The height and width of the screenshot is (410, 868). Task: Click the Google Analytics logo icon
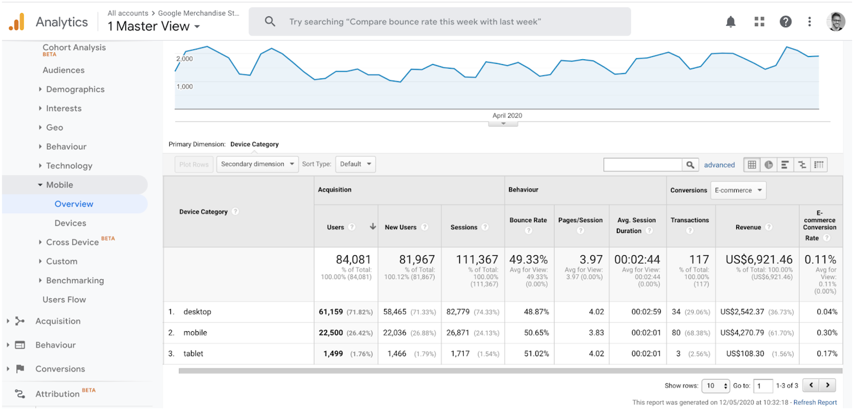tap(17, 22)
